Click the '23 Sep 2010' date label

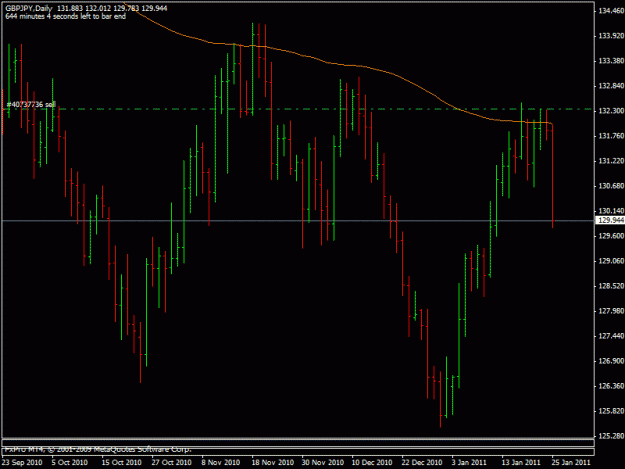point(22,462)
